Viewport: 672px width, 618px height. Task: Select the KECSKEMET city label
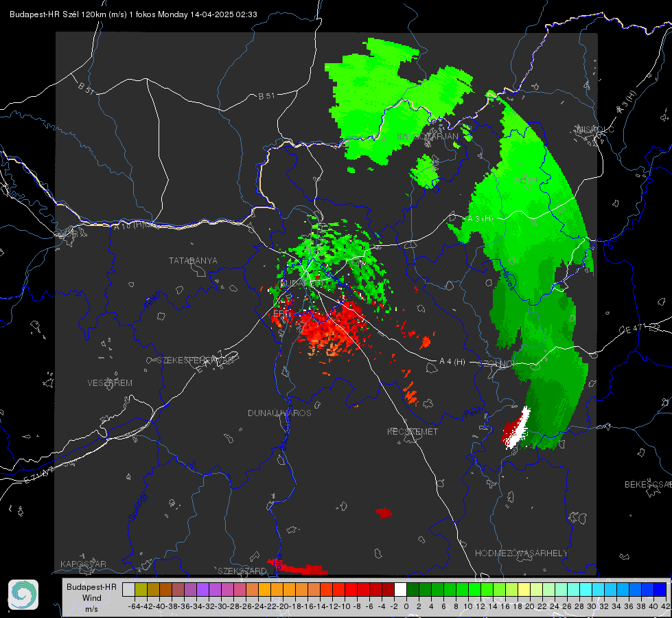click(413, 431)
